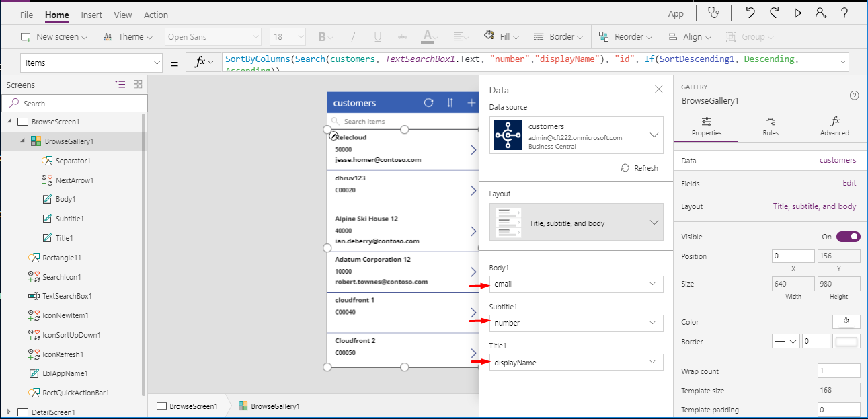Collapse BrowseScreen1 in tree
The height and width of the screenshot is (419, 868).
point(9,122)
